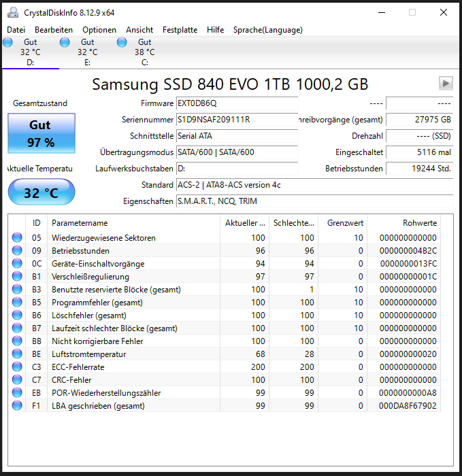Select drive E: status orb
This screenshot has height=476, width=462.
click(x=65, y=42)
